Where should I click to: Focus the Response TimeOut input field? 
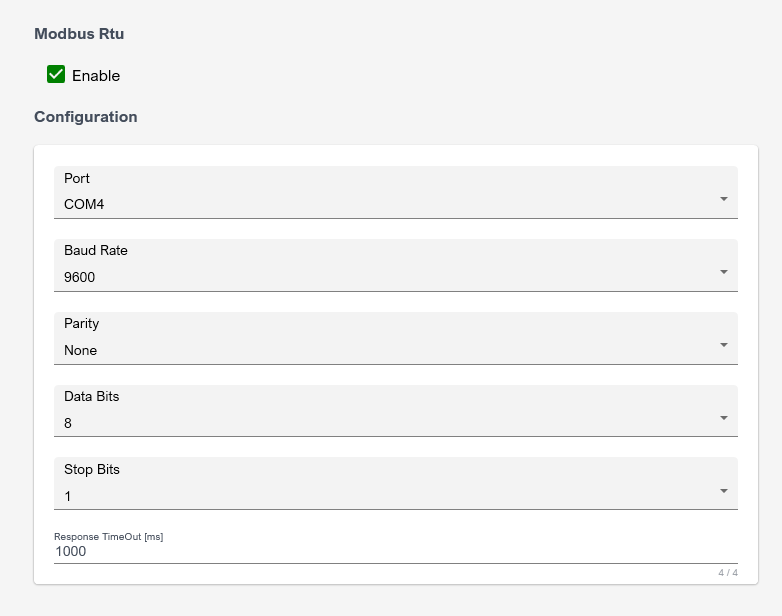395,551
